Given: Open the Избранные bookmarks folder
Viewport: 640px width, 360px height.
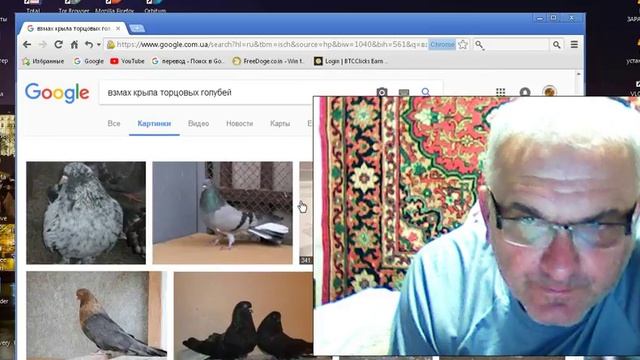Looking at the screenshot, I should coord(43,61).
